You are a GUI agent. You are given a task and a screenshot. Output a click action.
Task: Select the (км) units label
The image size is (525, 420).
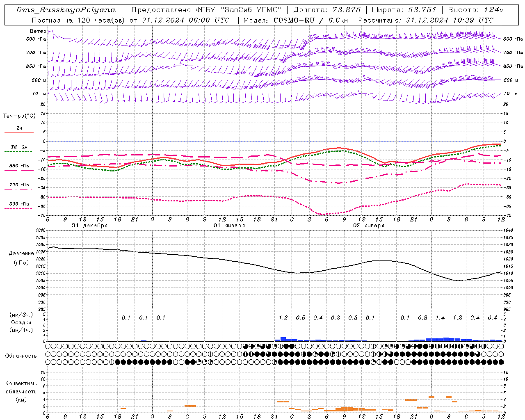point(21,400)
